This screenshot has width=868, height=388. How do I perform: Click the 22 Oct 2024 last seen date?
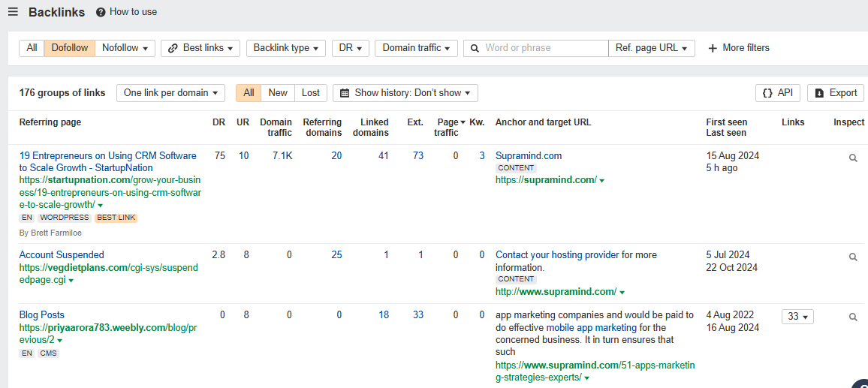732,267
